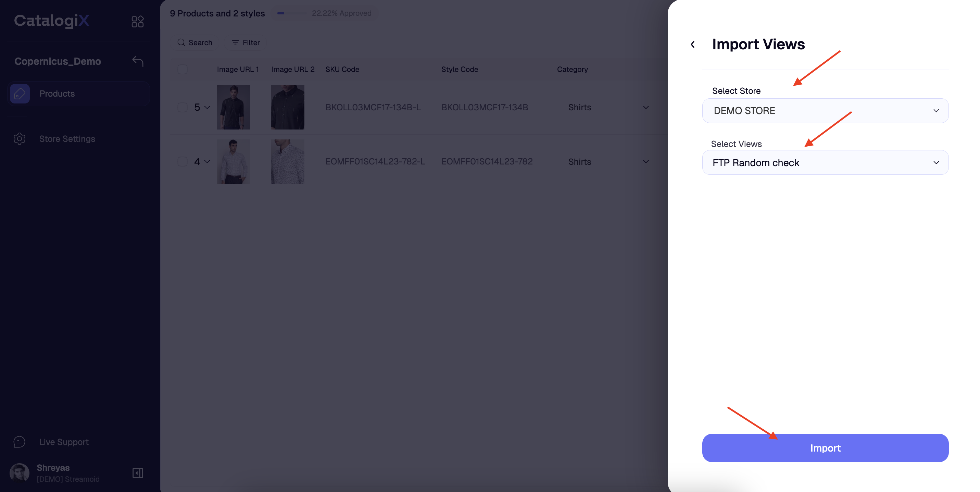Toggle the select-all checkbox in table header
980x492 pixels.
pyautogui.click(x=183, y=69)
